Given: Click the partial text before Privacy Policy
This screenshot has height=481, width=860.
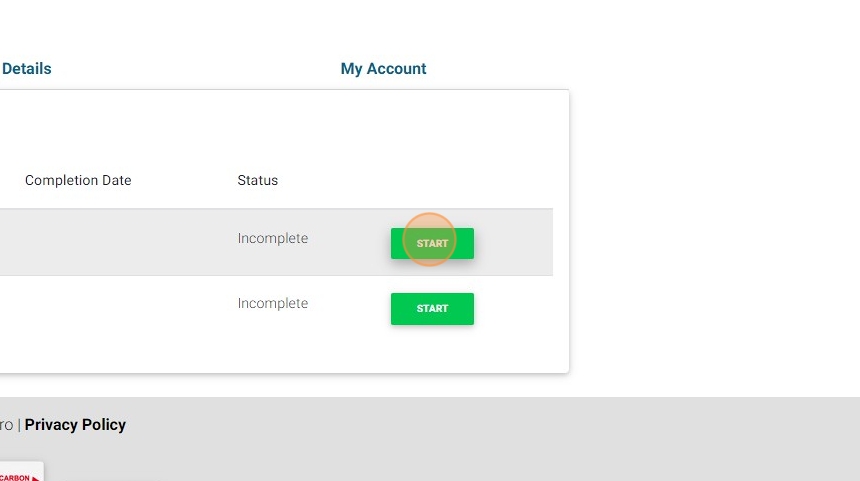Looking at the screenshot, I should click(x=6, y=425).
